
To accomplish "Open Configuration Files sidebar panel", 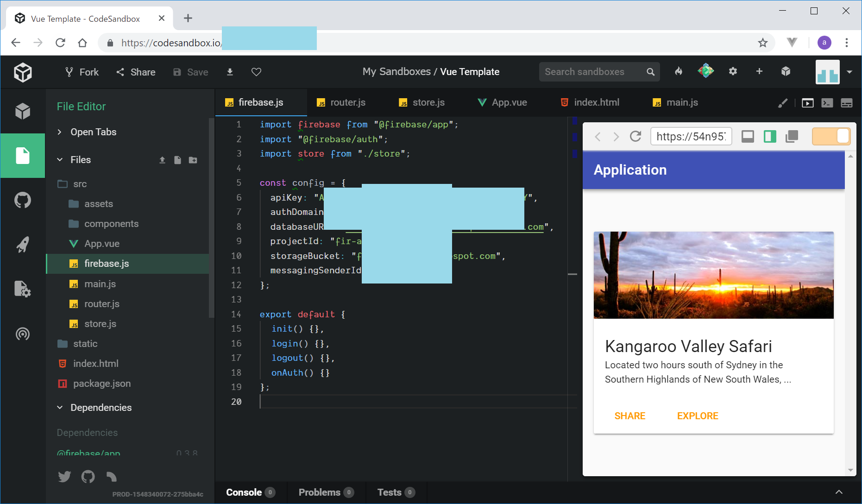I will coord(22,289).
